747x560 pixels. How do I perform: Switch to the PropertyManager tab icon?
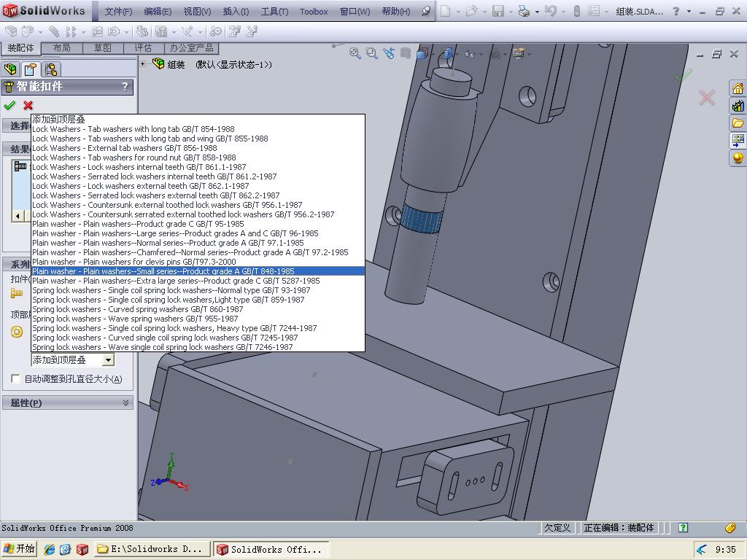click(31, 69)
